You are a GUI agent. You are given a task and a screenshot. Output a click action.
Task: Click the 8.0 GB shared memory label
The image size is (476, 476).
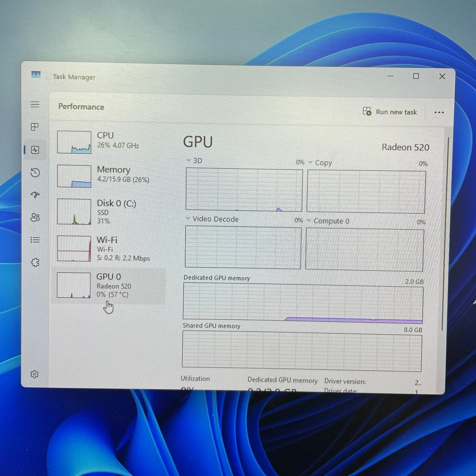tap(413, 330)
